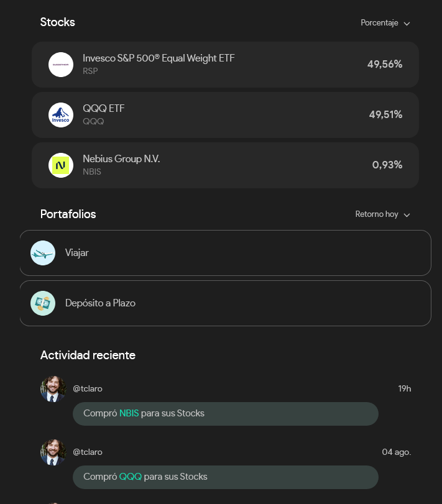Image resolution: width=442 pixels, height=504 pixels.
Task: Click the green QQQ ticker link
Action: 130,477
